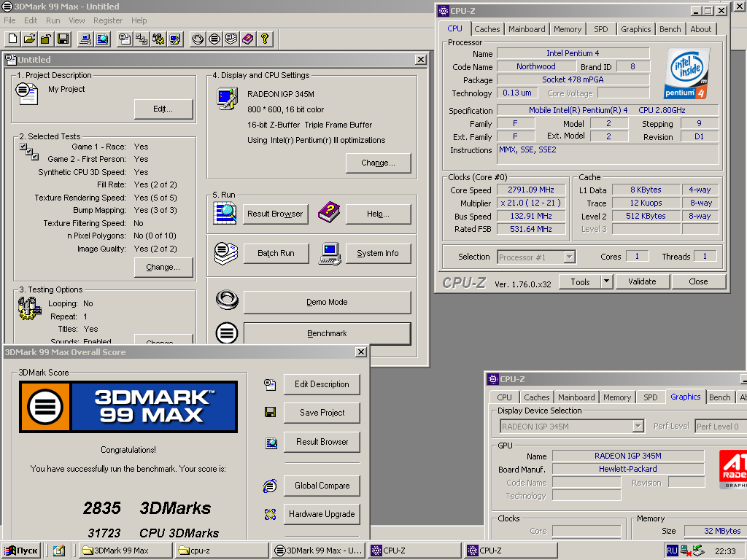
Task: Click the show desktop quick launch icon
Action: 58,551
